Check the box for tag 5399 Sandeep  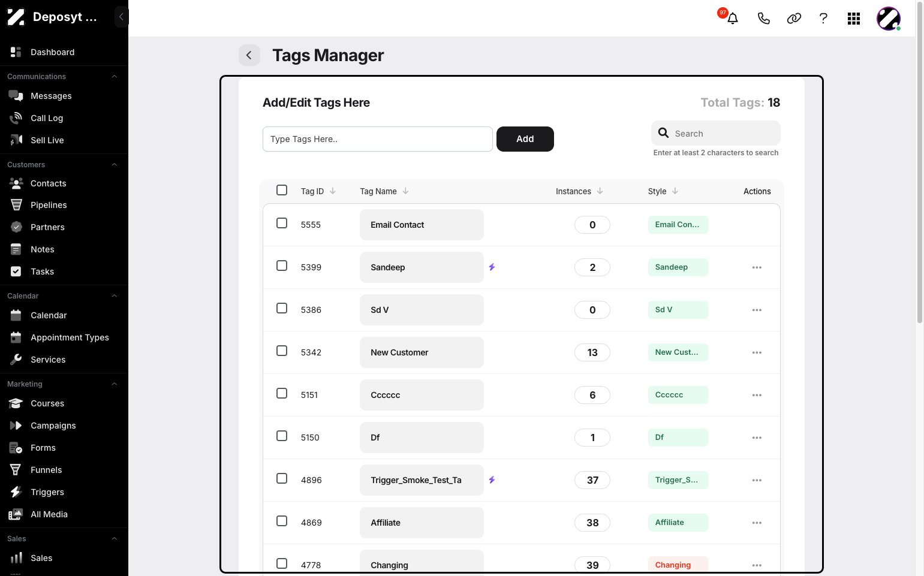pyautogui.click(x=282, y=266)
